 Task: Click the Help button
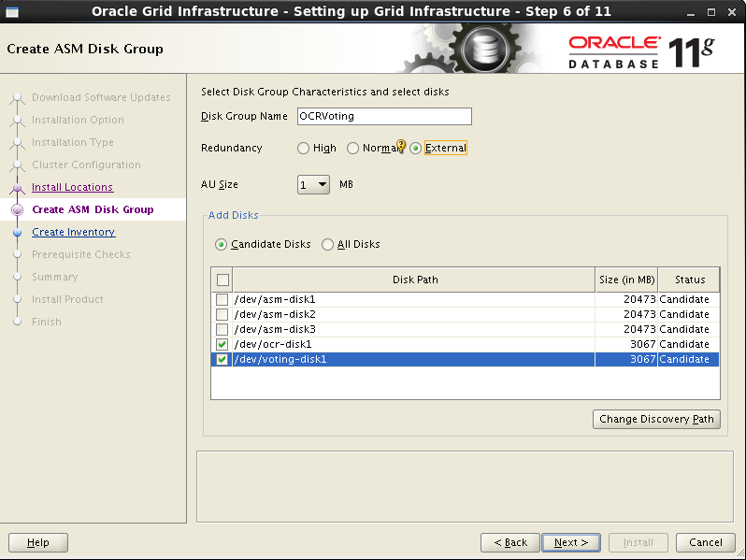(38, 542)
